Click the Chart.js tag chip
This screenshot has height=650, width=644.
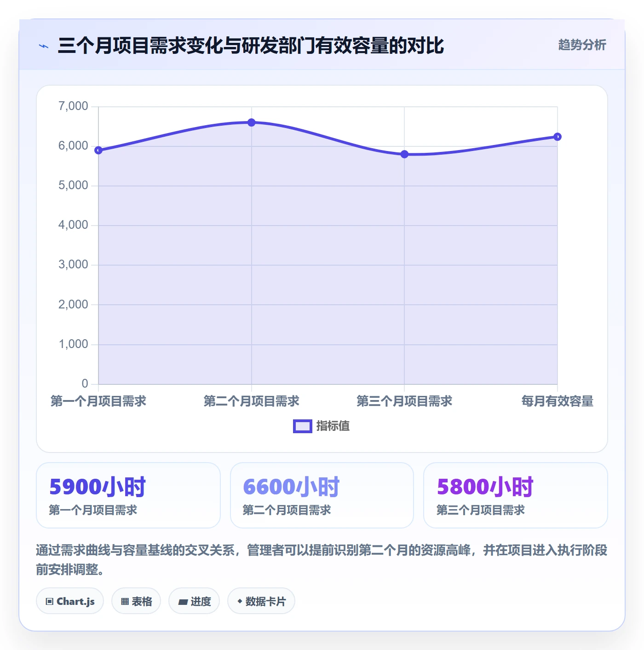point(70,601)
